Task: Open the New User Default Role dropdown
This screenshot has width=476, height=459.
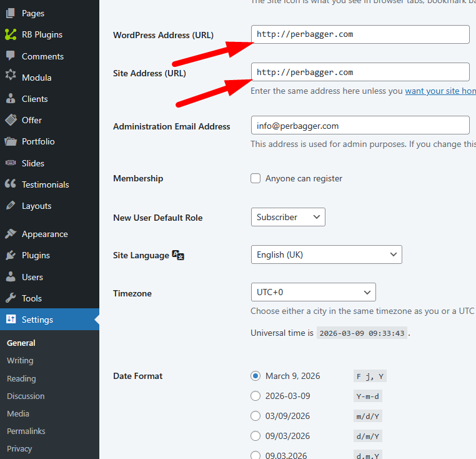Action: (287, 217)
